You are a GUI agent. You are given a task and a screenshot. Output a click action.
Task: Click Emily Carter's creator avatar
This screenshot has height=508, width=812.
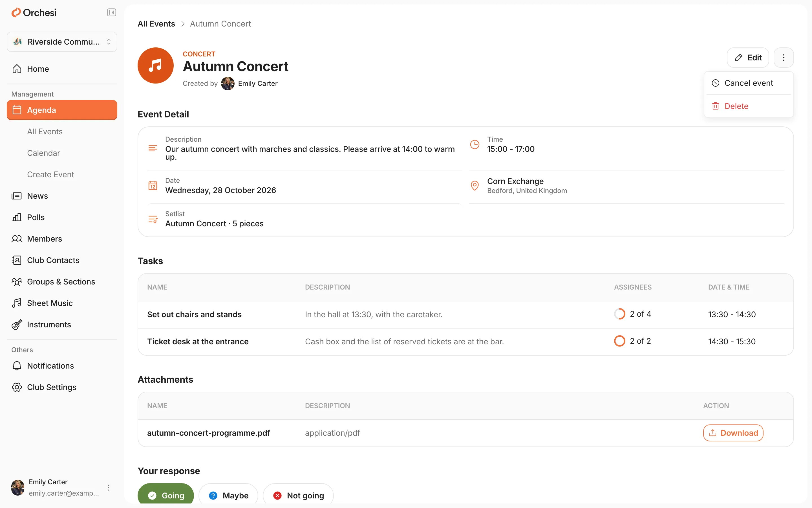[x=228, y=83]
